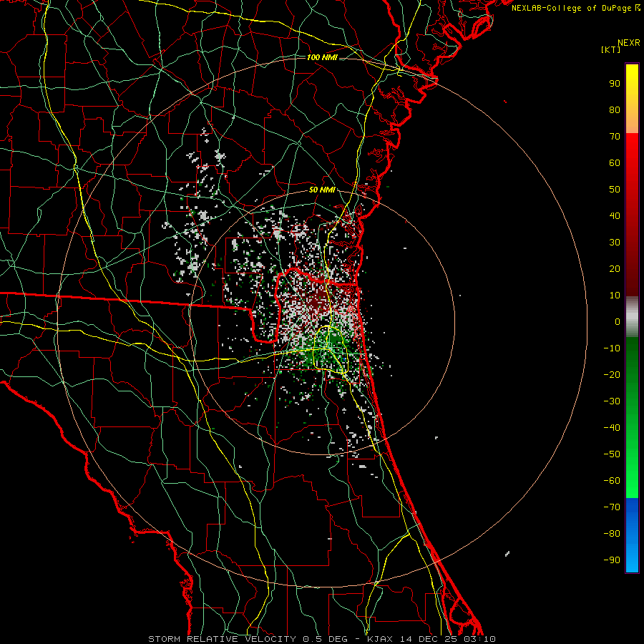Click the 70 value on the velocity scale
The width and height of the screenshot is (644, 644).
click(615, 137)
